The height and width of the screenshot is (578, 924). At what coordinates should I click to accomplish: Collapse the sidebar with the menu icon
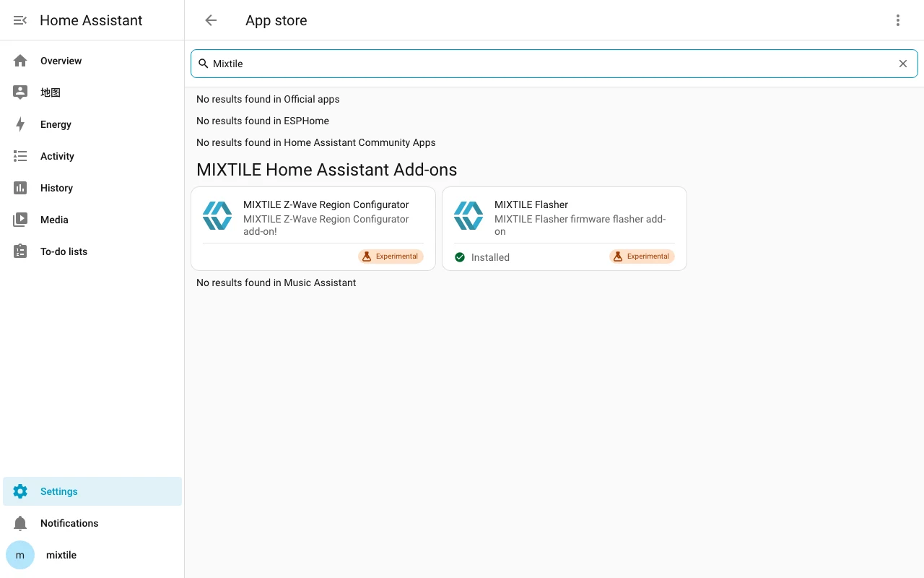pos(20,20)
